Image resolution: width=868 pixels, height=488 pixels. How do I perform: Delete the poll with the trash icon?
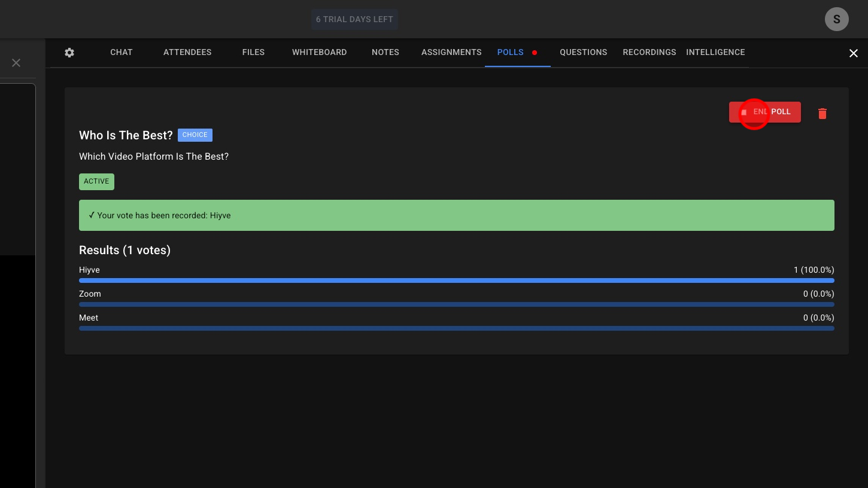coord(822,113)
